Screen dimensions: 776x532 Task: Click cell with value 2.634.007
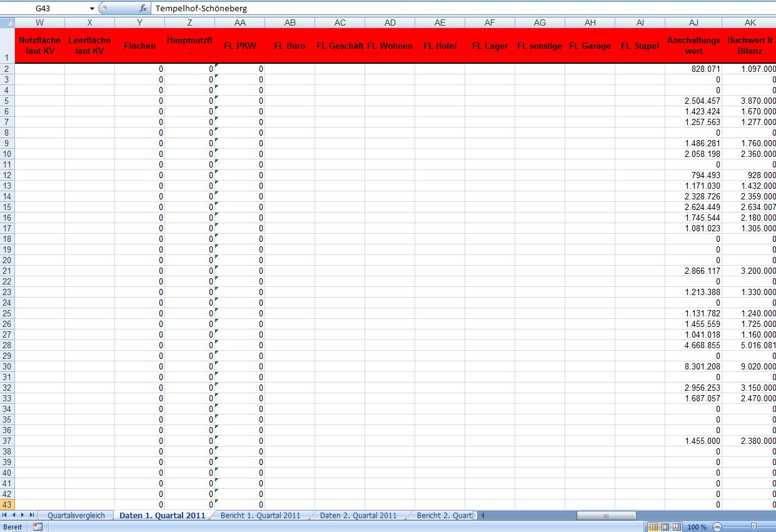tap(749, 207)
